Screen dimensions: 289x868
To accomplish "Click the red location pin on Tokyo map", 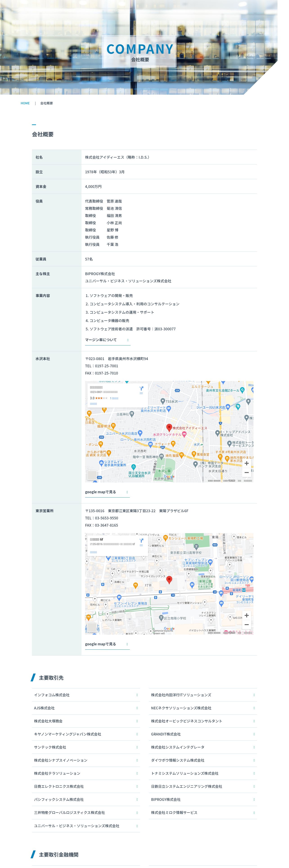I will pyautogui.click(x=169, y=580).
